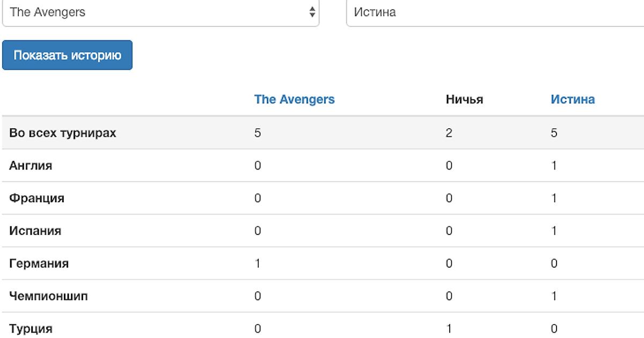
Task: Open The Avengers header link
Action: tap(294, 100)
